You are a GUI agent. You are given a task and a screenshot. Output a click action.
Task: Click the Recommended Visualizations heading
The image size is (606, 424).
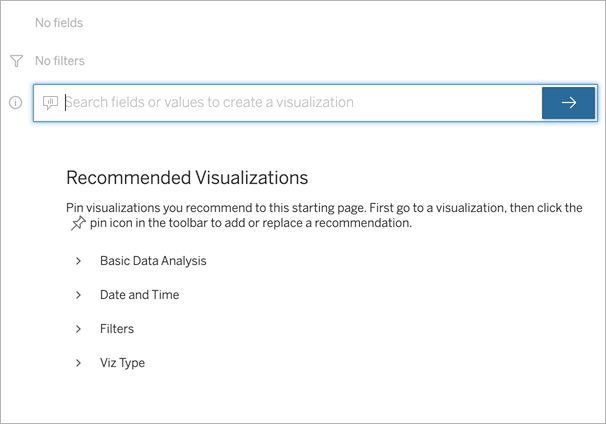(x=186, y=178)
